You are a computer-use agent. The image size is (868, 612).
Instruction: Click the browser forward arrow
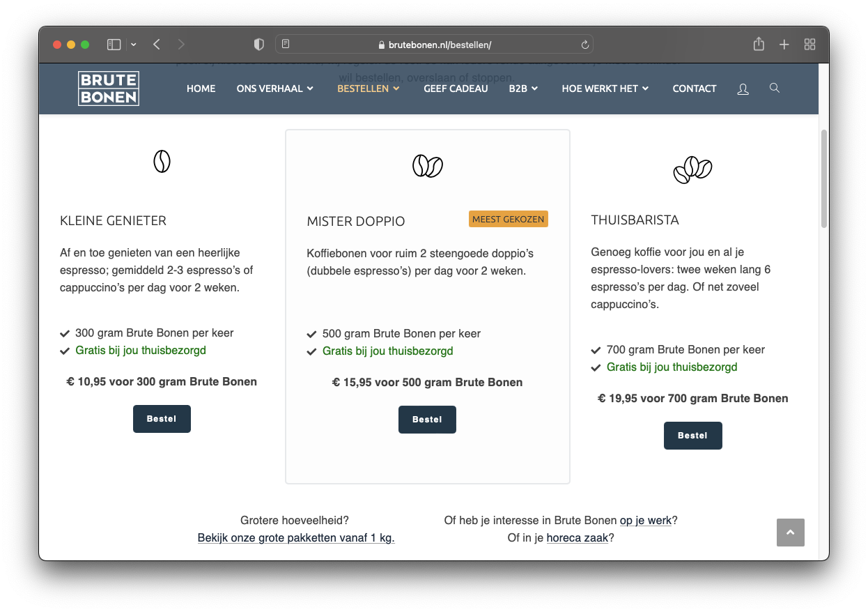click(181, 45)
